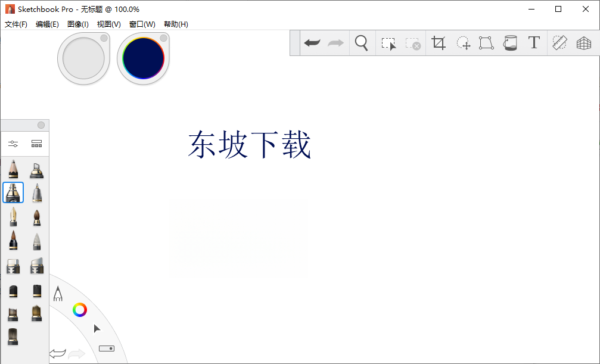
Task: Choose the short bristle brush
Action: coord(13,315)
